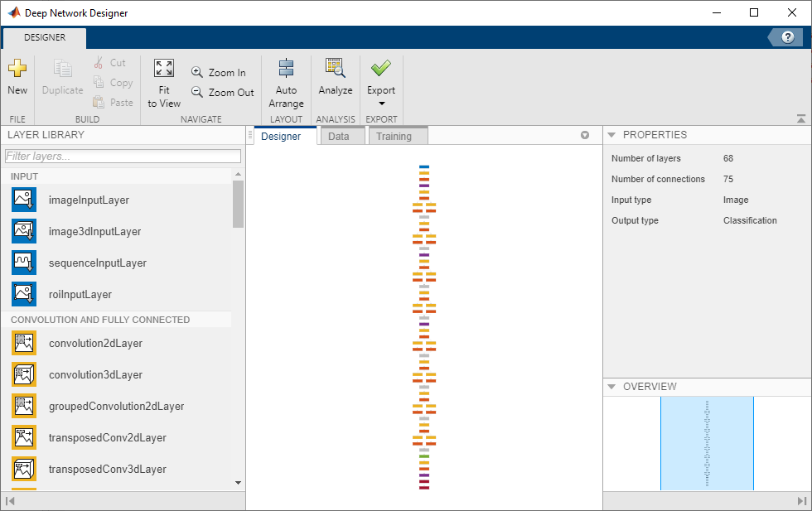Click the LAYER LIBRARY panel title
The width and height of the screenshot is (812, 511).
[46, 135]
